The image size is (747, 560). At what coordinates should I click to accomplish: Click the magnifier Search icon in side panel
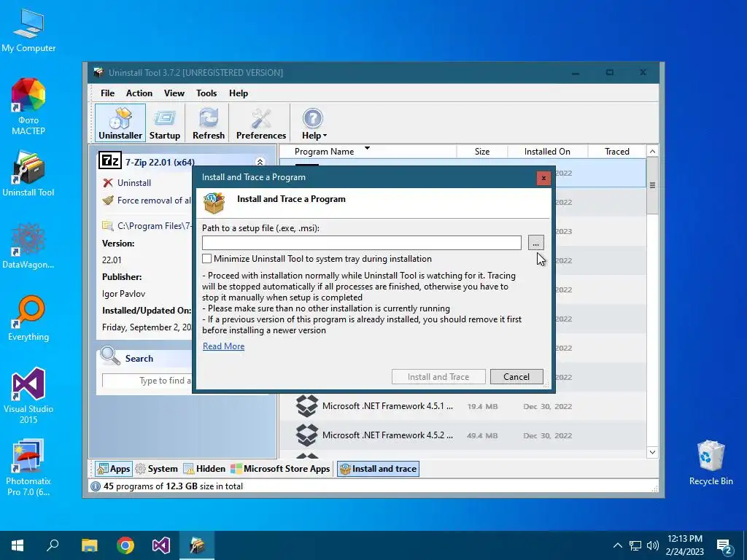(110, 356)
